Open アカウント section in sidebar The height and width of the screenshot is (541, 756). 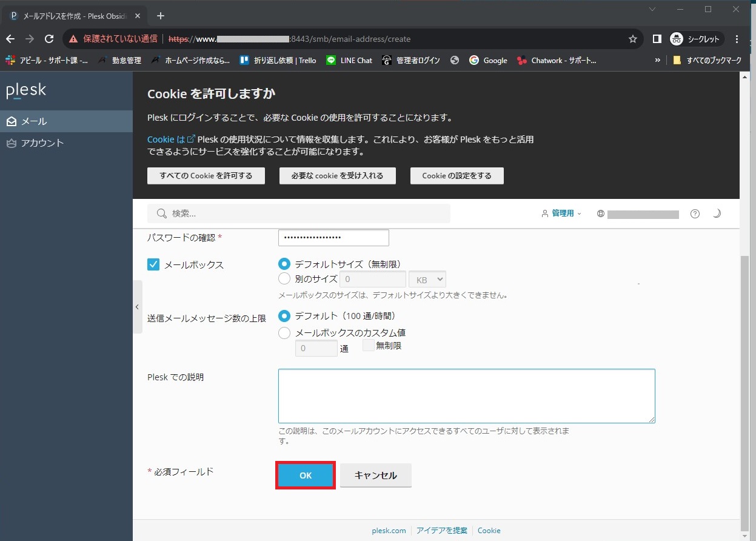pyautogui.click(x=42, y=143)
